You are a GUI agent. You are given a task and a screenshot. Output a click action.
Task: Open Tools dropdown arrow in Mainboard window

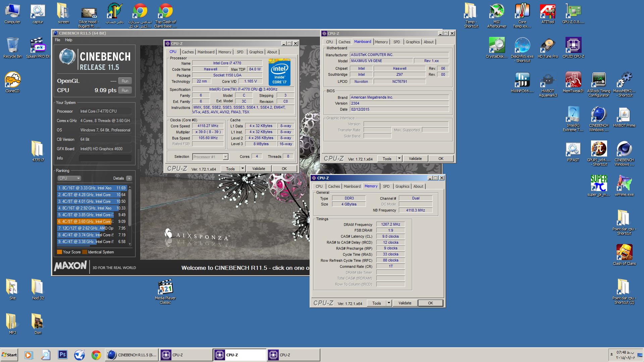399,159
